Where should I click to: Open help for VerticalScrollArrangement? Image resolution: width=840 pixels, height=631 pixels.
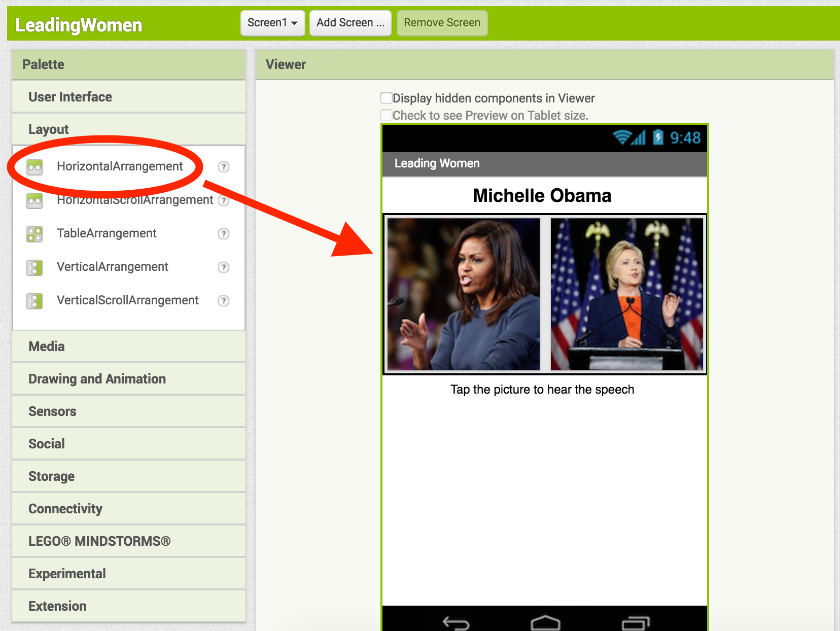click(x=223, y=301)
